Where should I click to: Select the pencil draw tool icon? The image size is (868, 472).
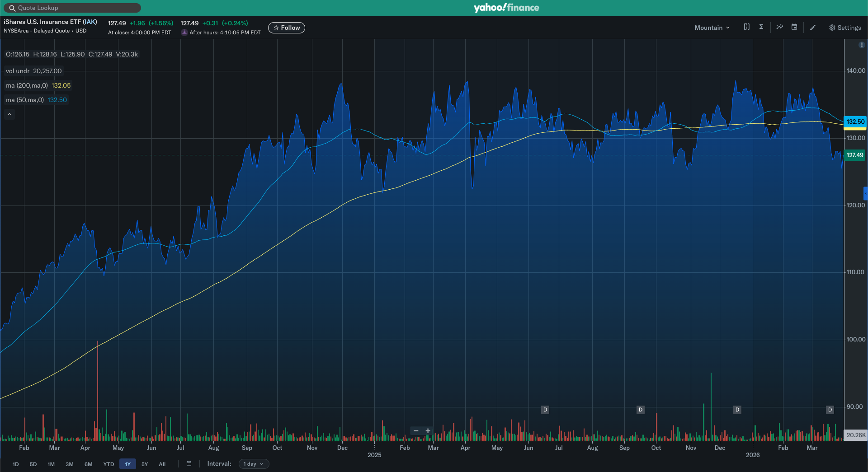coord(813,28)
